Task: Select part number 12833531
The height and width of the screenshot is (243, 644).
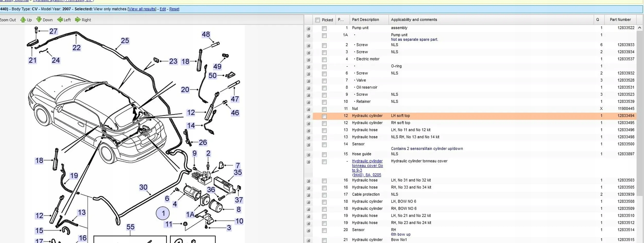Action: [626, 87]
